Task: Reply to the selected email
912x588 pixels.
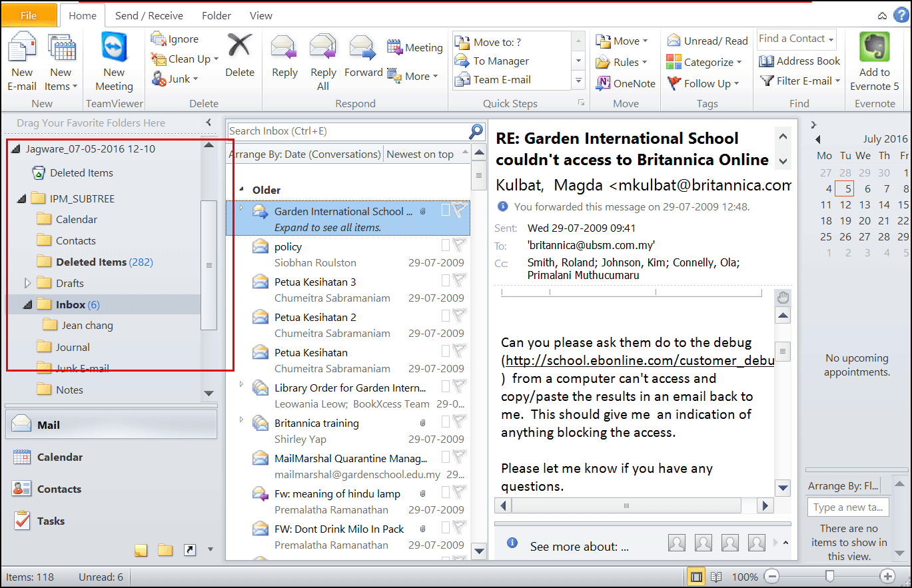Action: coord(284,57)
